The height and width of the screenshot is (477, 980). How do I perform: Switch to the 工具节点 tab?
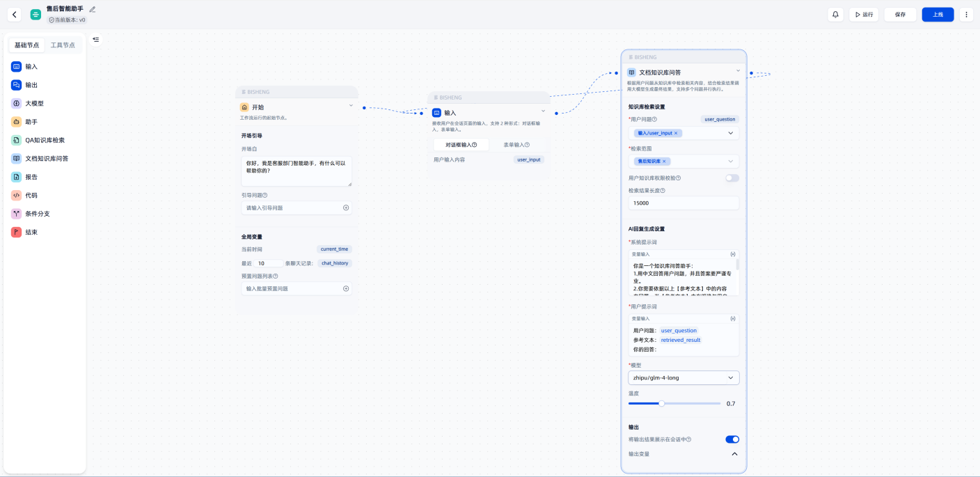(63, 45)
